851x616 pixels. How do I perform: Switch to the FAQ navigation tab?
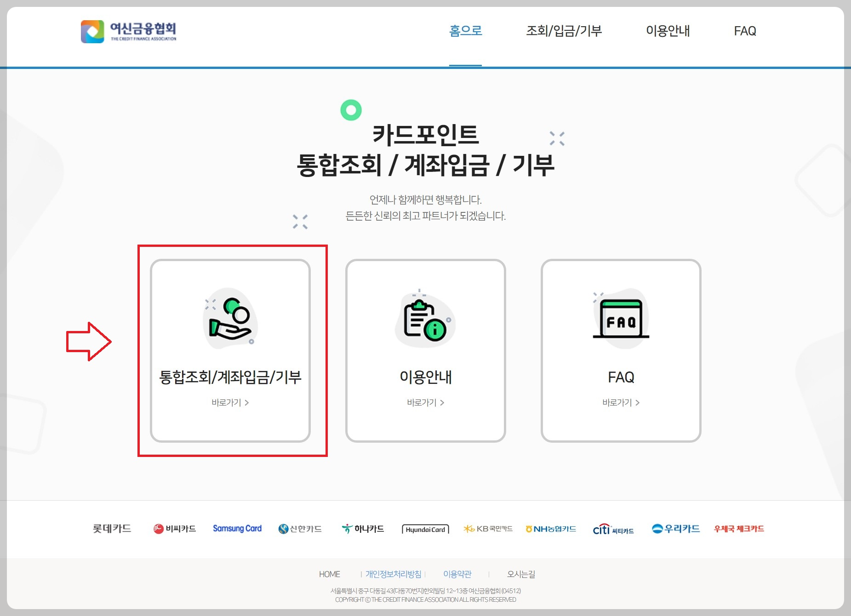[745, 31]
